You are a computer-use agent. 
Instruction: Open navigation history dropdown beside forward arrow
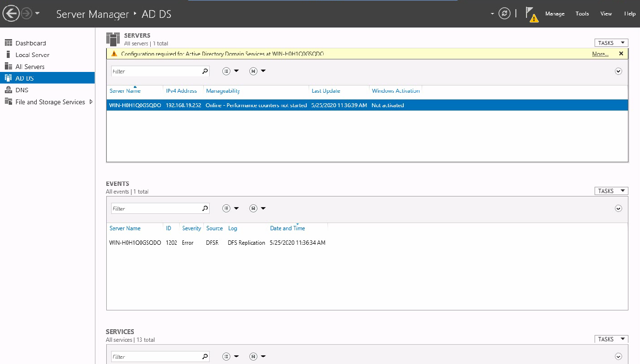tap(38, 14)
